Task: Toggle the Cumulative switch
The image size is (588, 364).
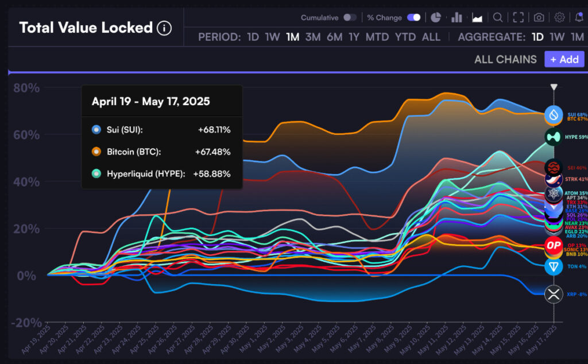Action: click(350, 18)
